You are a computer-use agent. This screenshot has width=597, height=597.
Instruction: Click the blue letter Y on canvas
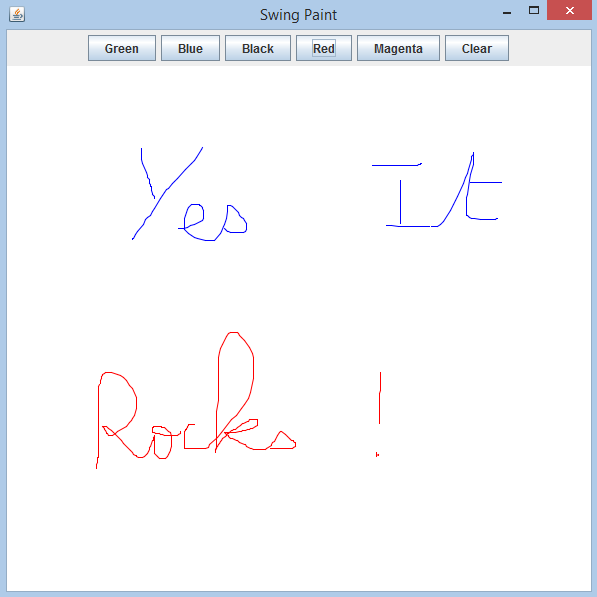click(167, 193)
